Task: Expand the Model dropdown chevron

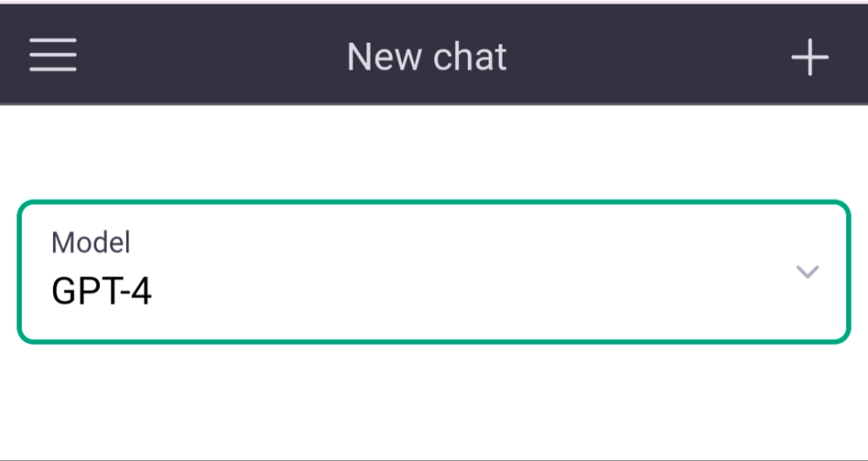Action: tap(807, 272)
